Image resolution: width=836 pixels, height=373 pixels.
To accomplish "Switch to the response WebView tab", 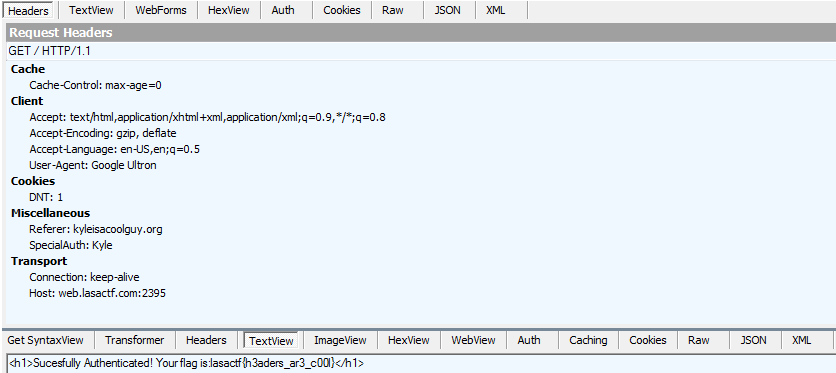I will pyautogui.click(x=473, y=340).
